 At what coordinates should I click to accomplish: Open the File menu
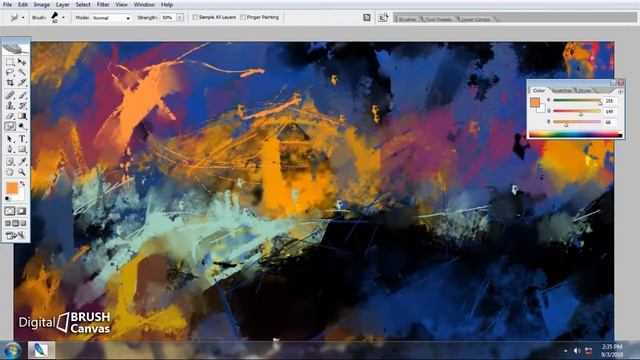point(7,4)
